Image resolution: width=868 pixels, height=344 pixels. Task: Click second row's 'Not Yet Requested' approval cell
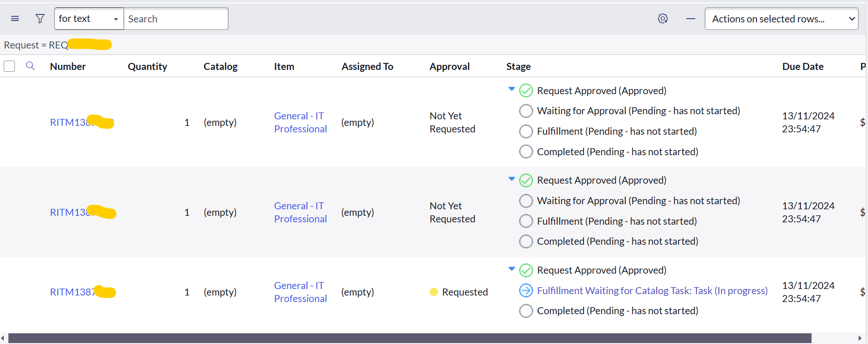tap(452, 212)
